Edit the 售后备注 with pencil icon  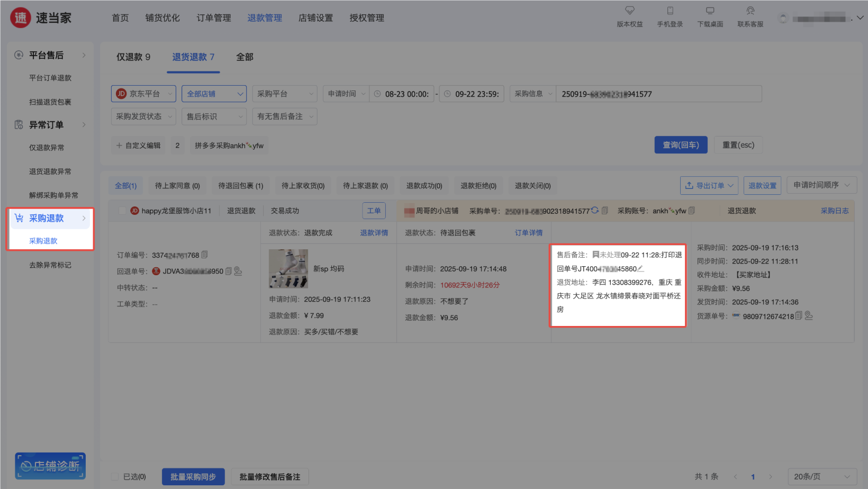pos(640,268)
